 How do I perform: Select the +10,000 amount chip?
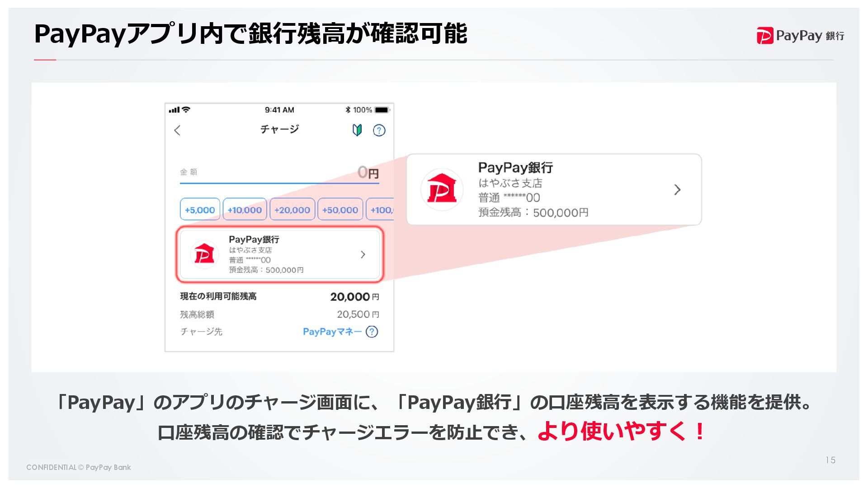[245, 210]
